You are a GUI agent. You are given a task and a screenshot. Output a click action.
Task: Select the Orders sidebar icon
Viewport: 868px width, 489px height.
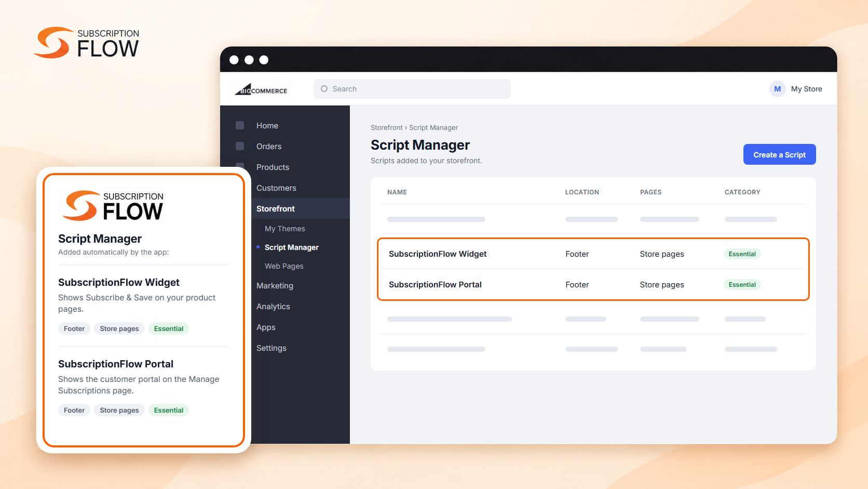tap(240, 146)
